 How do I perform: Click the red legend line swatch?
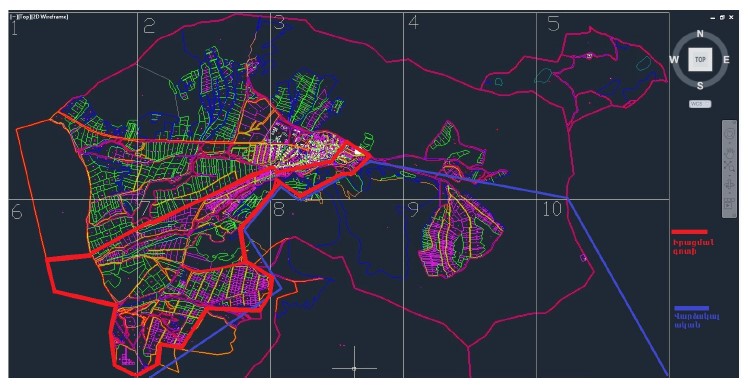coord(689,232)
